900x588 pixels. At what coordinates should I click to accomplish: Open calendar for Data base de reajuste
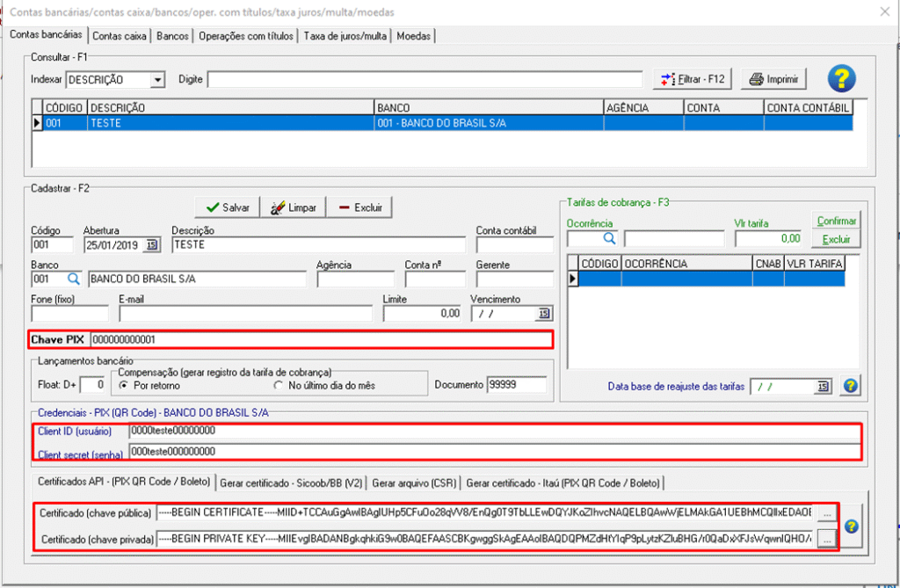pos(823,386)
